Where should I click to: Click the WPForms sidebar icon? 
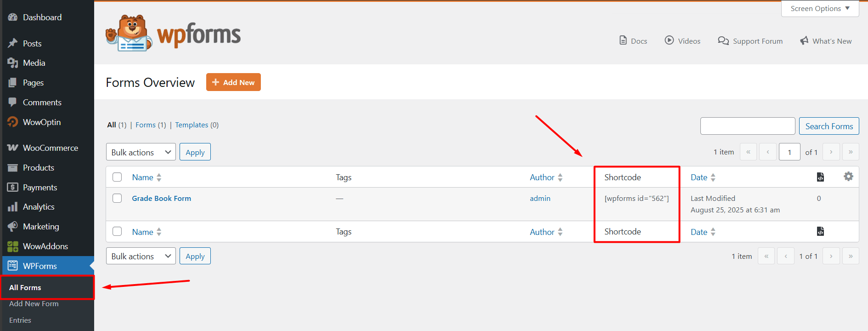[12, 266]
